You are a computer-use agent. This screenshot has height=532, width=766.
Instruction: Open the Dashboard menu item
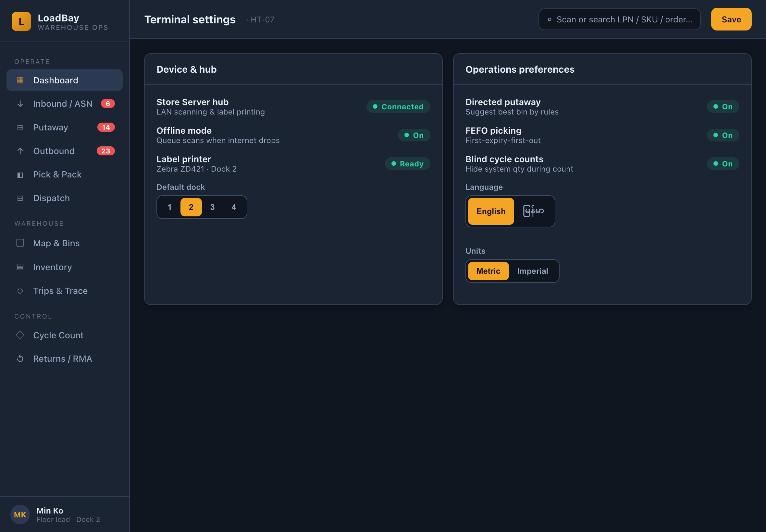[65, 80]
